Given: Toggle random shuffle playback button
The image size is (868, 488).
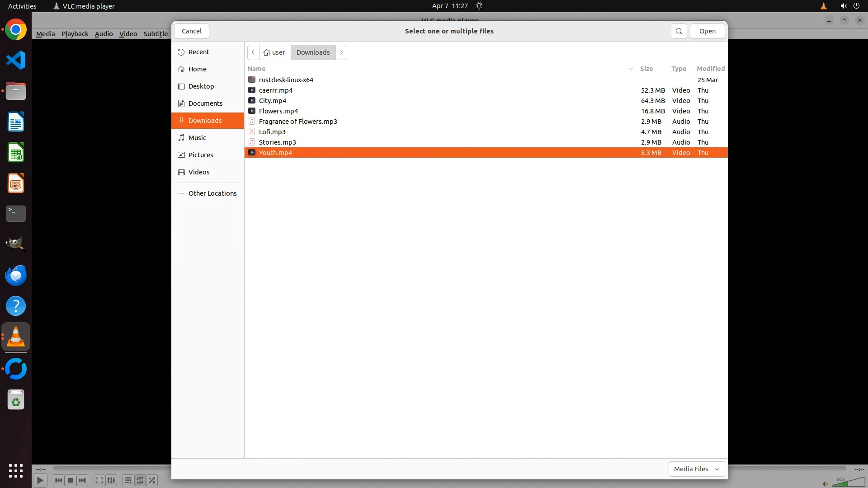Looking at the screenshot, I should [152, 480].
